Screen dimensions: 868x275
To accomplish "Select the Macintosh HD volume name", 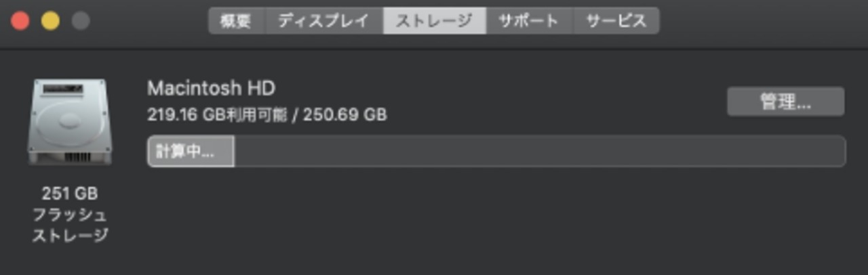I will pyautogui.click(x=212, y=88).
